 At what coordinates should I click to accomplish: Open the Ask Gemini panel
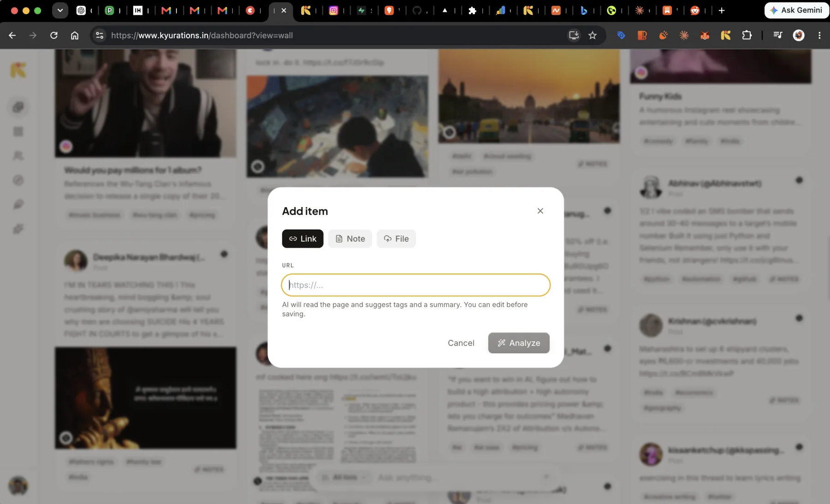796,10
